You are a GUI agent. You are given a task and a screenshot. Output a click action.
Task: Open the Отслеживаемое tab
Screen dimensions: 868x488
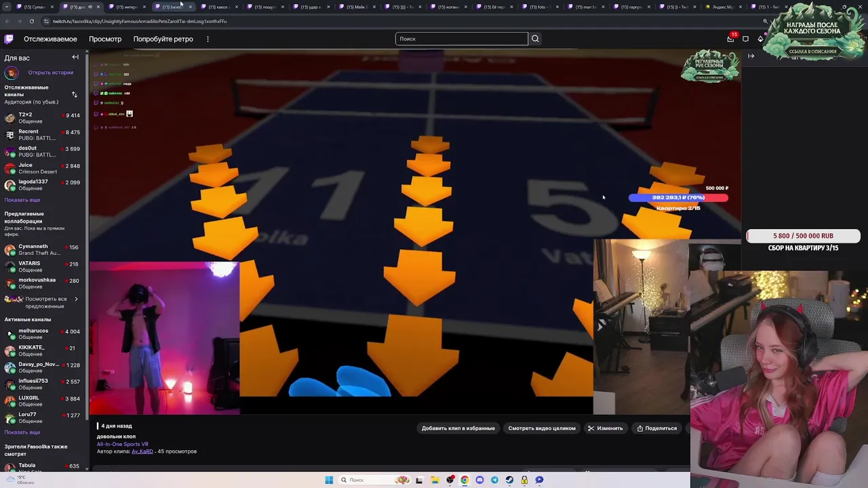50,39
